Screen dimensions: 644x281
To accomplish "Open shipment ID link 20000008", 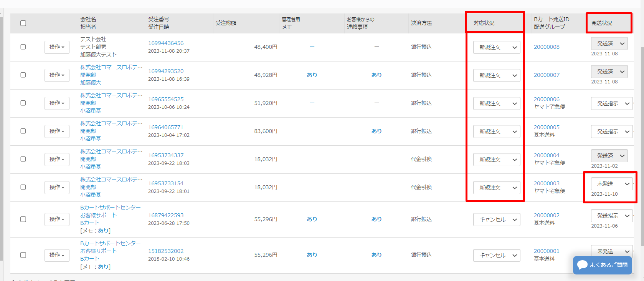I will click(x=547, y=47).
